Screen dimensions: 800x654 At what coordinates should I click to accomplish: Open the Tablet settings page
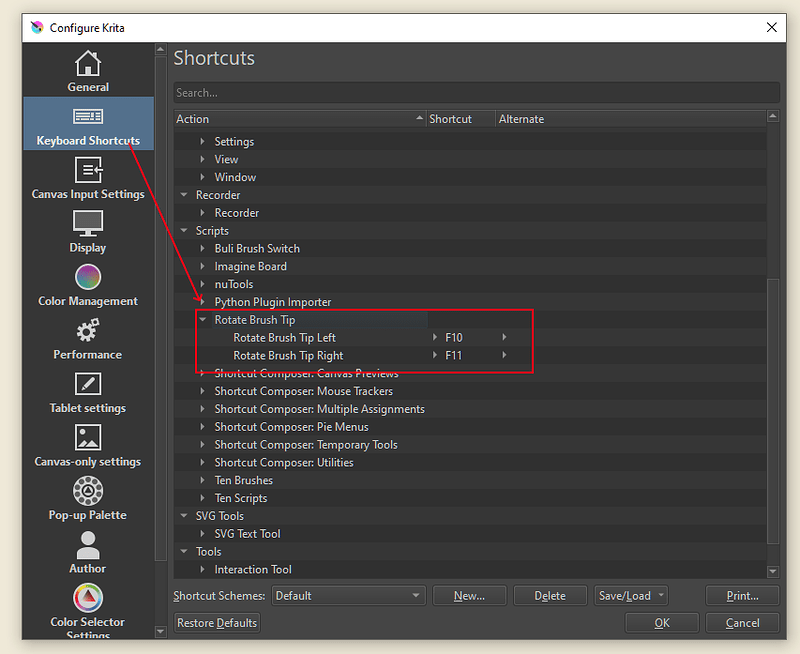point(88,392)
